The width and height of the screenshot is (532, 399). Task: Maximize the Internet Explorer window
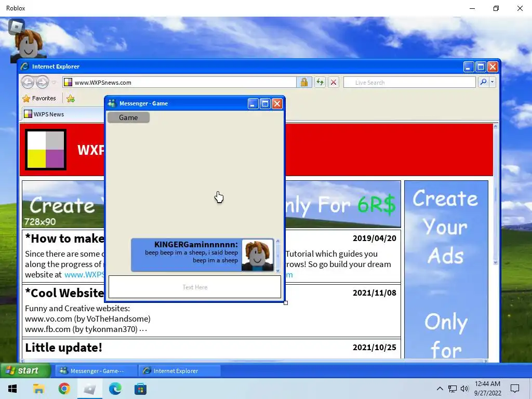pyautogui.click(x=481, y=66)
